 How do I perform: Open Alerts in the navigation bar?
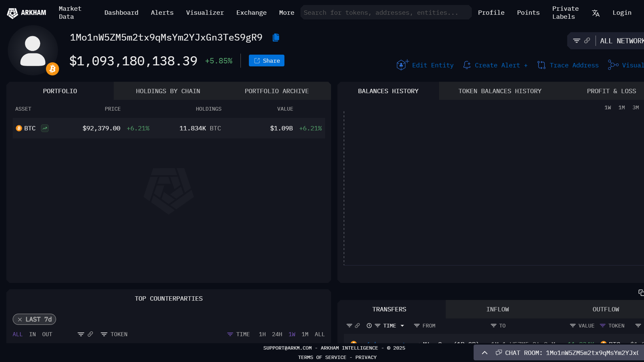[162, 13]
